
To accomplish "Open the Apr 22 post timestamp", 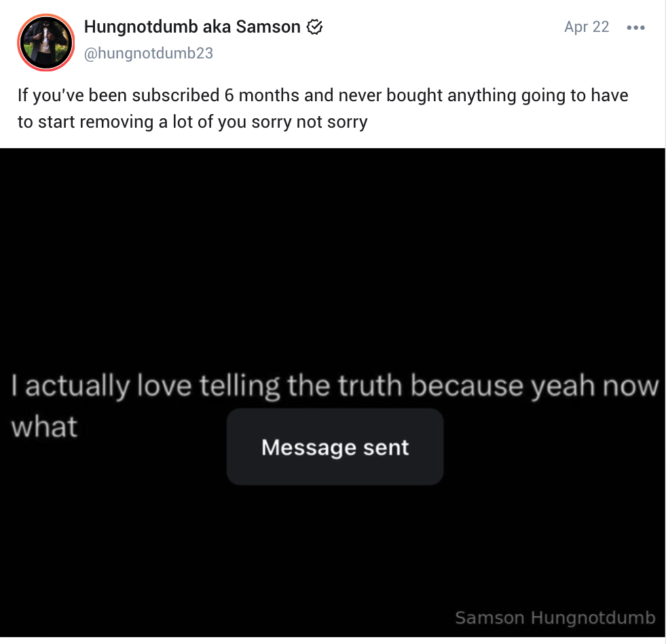I will [587, 27].
